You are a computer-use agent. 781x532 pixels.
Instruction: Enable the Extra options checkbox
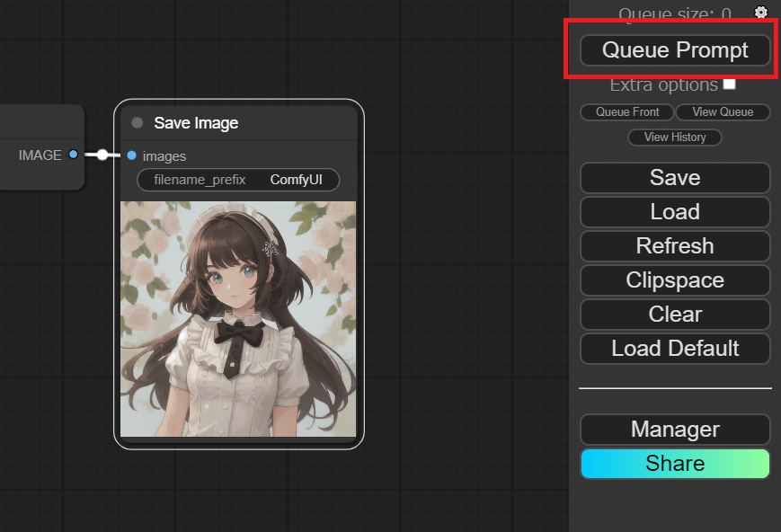pos(730,84)
